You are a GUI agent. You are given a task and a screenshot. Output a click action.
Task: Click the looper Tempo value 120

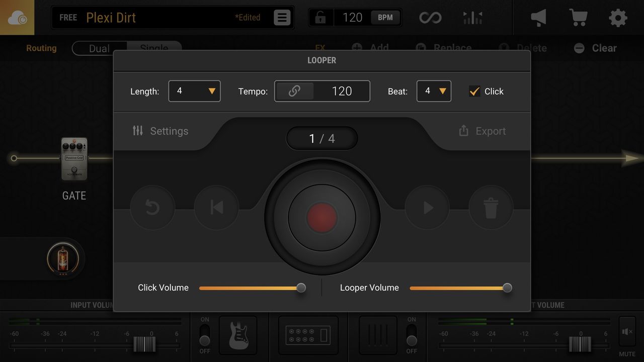(342, 91)
